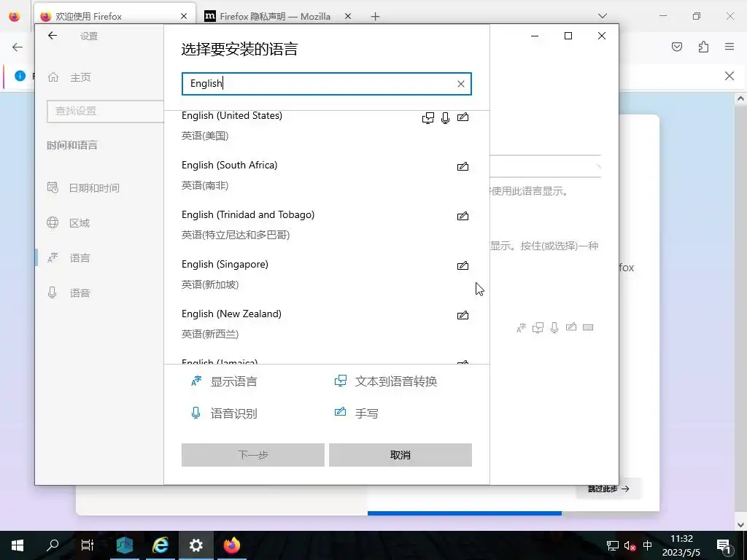Click the 语音识别 microphone legend icon
Image resolution: width=747 pixels, height=560 pixels.
(196, 413)
